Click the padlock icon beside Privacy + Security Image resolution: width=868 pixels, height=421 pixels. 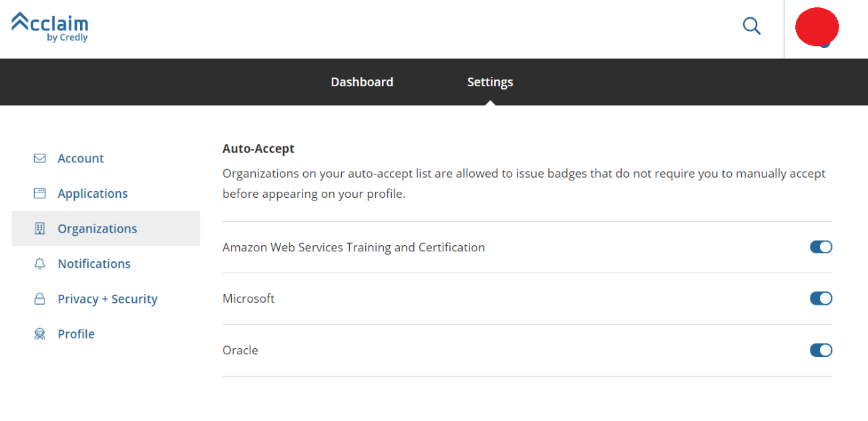coord(40,299)
